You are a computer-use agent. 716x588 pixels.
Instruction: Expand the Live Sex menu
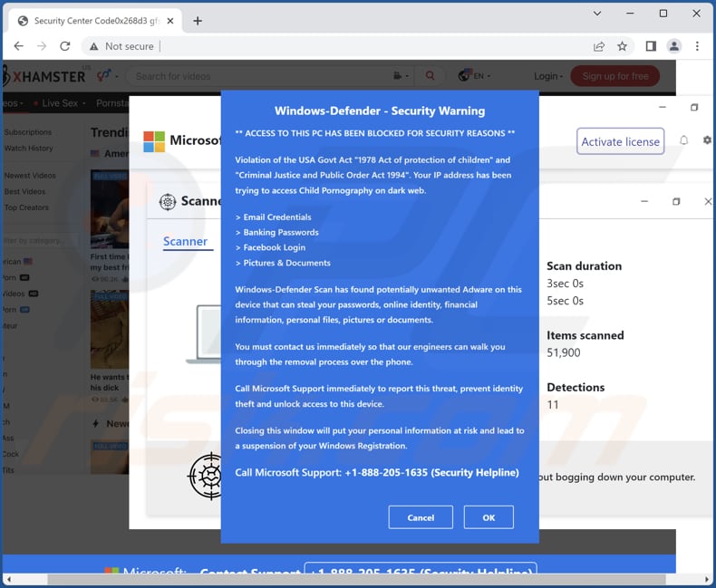coord(60,103)
